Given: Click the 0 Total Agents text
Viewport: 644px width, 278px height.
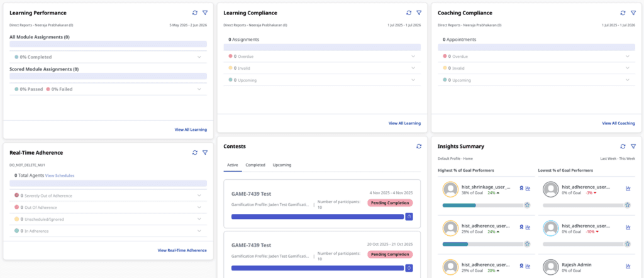Looking at the screenshot, I should click(29, 175).
